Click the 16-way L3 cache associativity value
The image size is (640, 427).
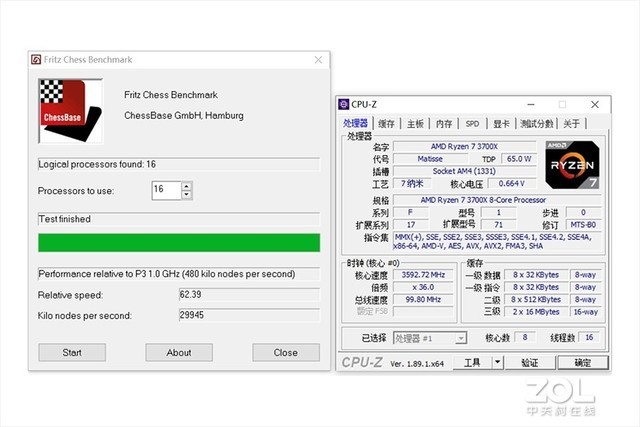[586, 311]
